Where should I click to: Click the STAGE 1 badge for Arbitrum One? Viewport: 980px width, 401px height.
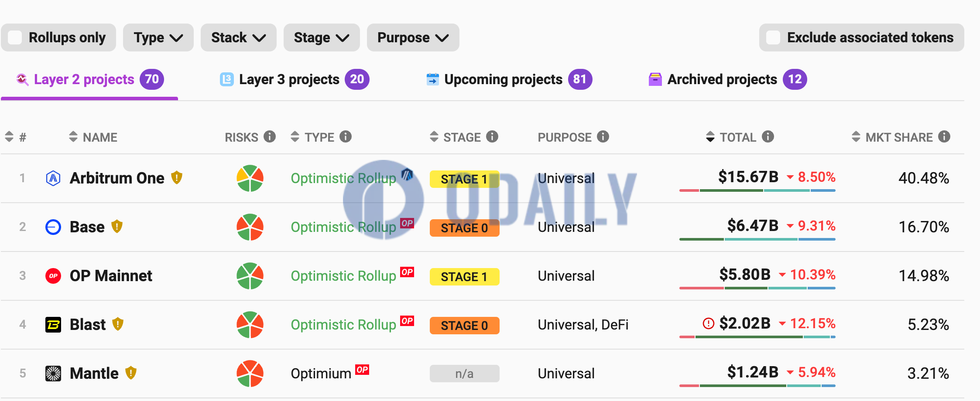point(464,179)
